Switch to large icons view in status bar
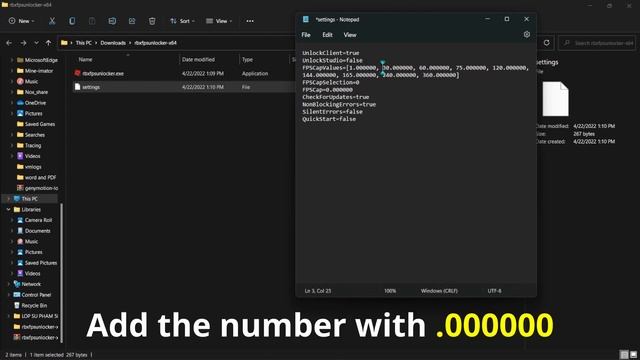The width and height of the screenshot is (640, 360). (633, 354)
